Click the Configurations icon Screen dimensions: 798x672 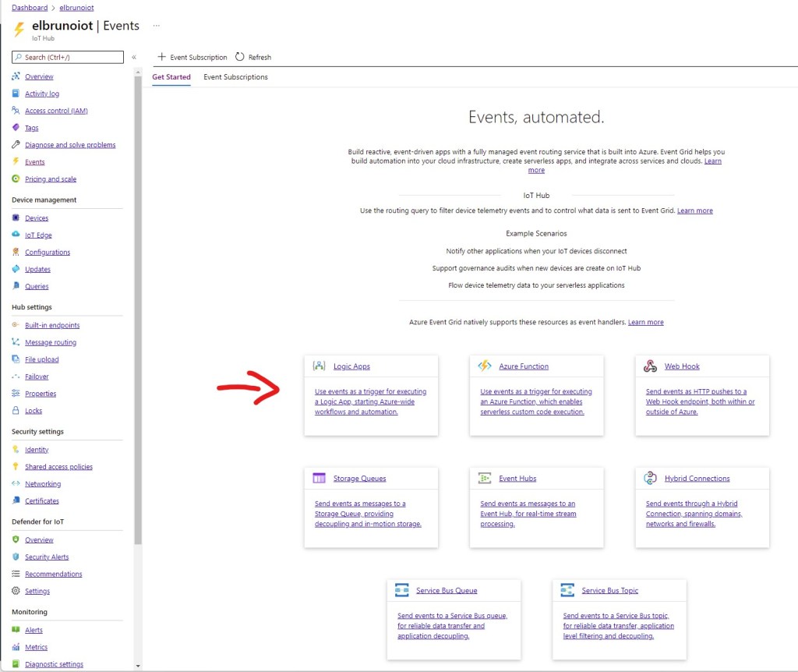coord(16,252)
